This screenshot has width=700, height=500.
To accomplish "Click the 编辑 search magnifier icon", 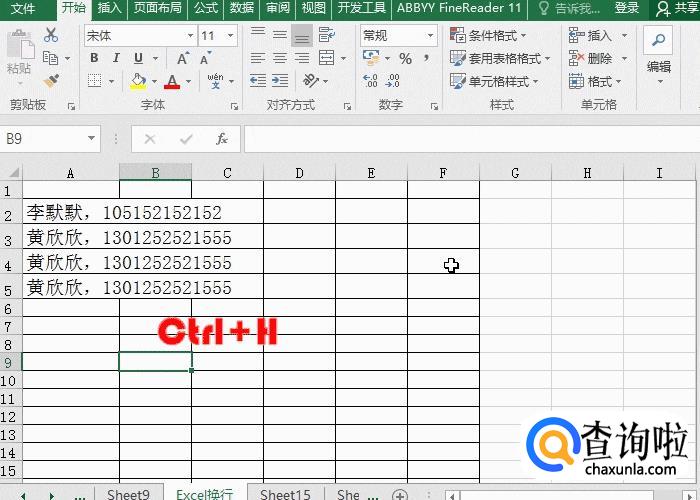I will 658,41.
